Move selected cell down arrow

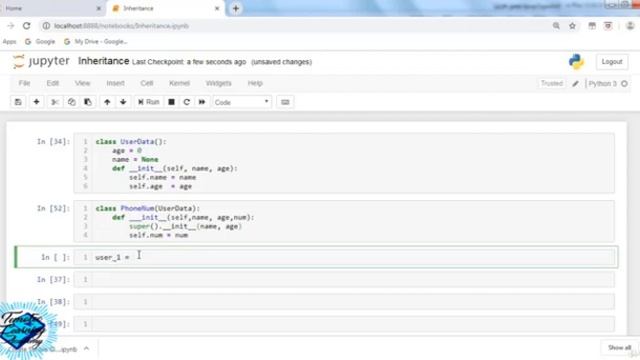click(123, 102)
